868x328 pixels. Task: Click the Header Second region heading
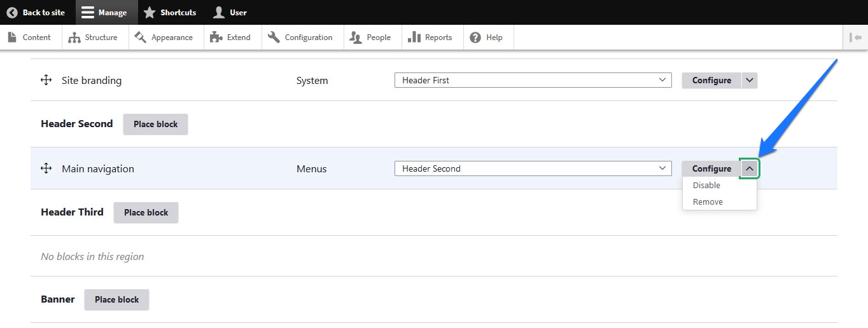pos(77,124)
